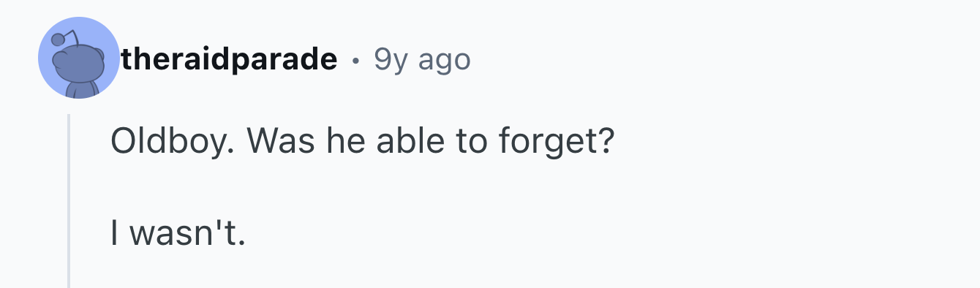Click the Snoo head in avatar

coord(79,63)
